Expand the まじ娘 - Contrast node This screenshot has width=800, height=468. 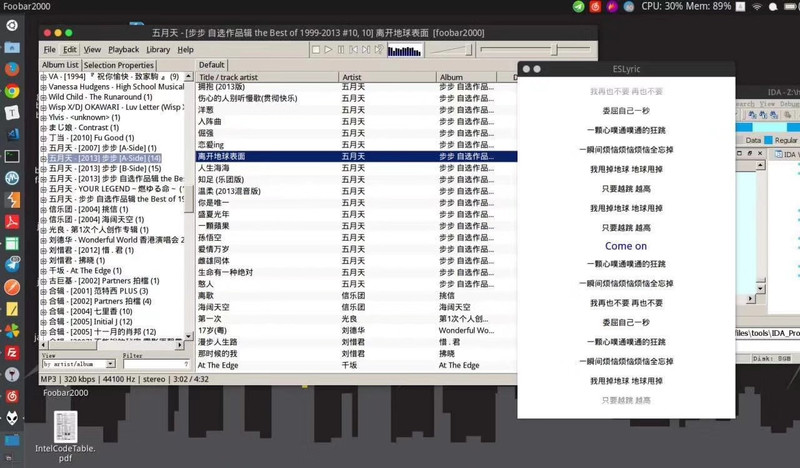(x=44, y=128)
